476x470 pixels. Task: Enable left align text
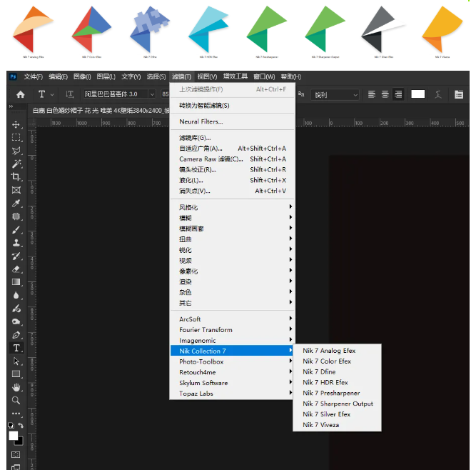point(372,94)
